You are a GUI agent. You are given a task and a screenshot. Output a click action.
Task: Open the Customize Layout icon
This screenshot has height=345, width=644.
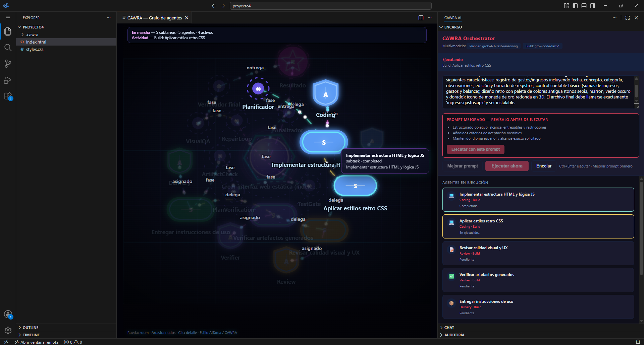coord(567,6)
